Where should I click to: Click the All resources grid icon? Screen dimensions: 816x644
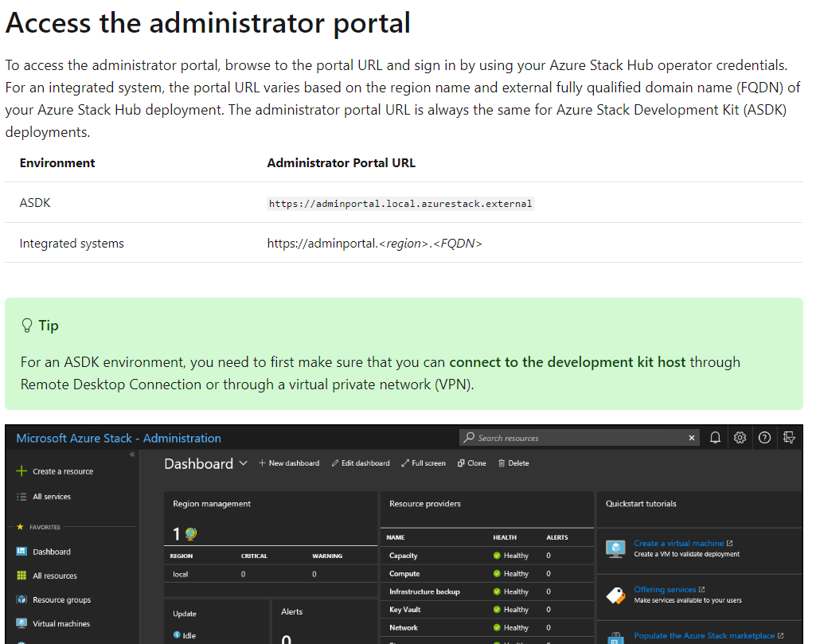[x=21, y=576]
